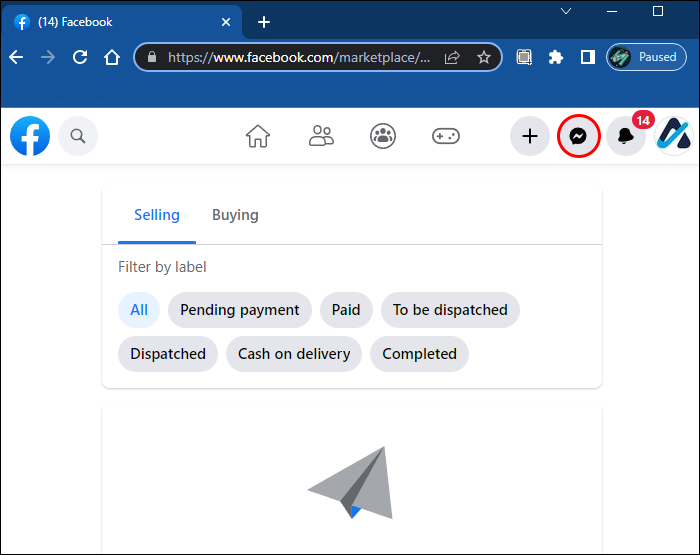Filter by Pending payment label
The width and height of the screenshot is (700, 555).
240,310
